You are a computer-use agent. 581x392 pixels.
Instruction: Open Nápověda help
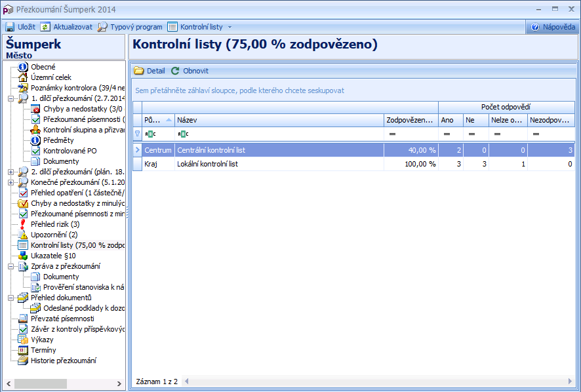point(553,27)
